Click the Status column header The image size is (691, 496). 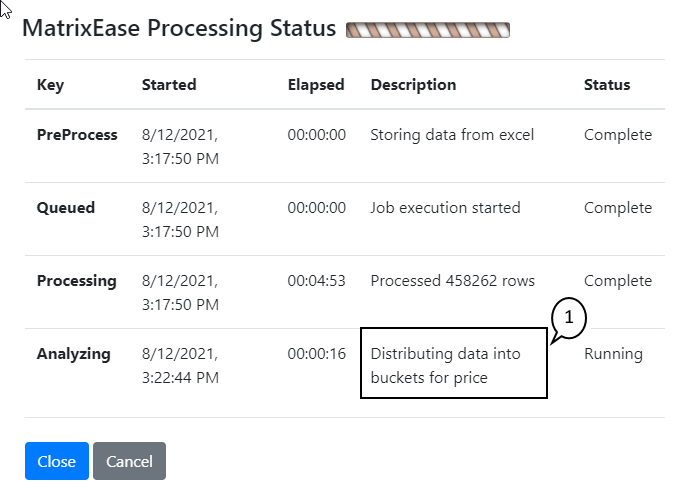pos(607,85)
